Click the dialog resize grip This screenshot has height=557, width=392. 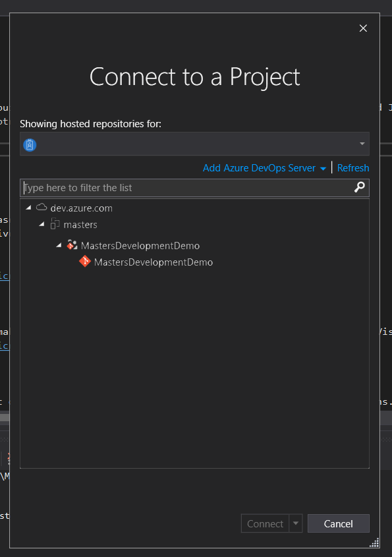(374, 542)
